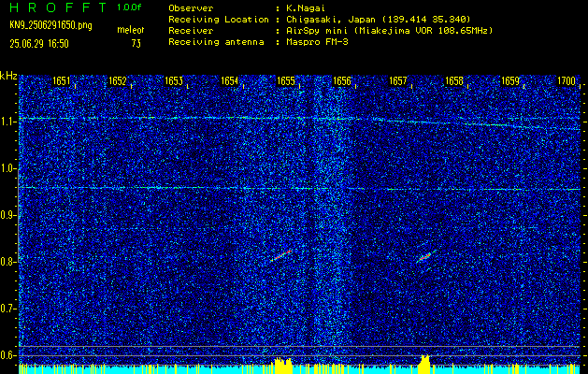Viewport: 588px width, 374px height.
Task: Select the observer name K.Nagai
Action: pos(306,8)
